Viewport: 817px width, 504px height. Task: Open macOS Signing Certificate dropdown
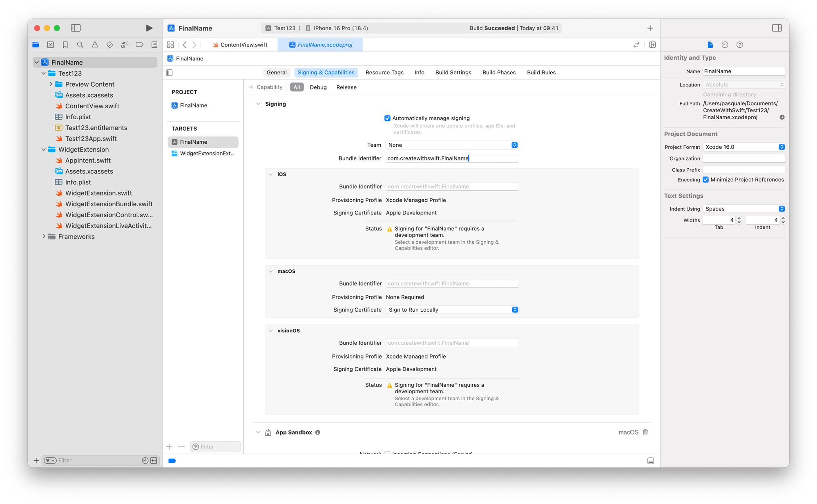click(x=451, y=310)
